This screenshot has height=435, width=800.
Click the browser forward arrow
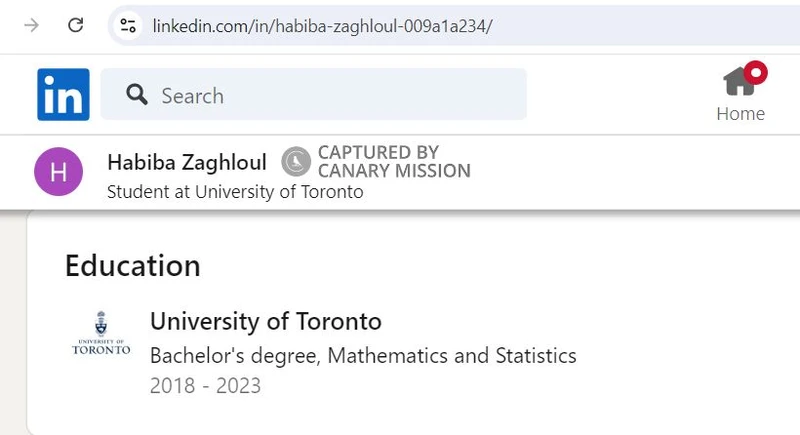[32, 25]
